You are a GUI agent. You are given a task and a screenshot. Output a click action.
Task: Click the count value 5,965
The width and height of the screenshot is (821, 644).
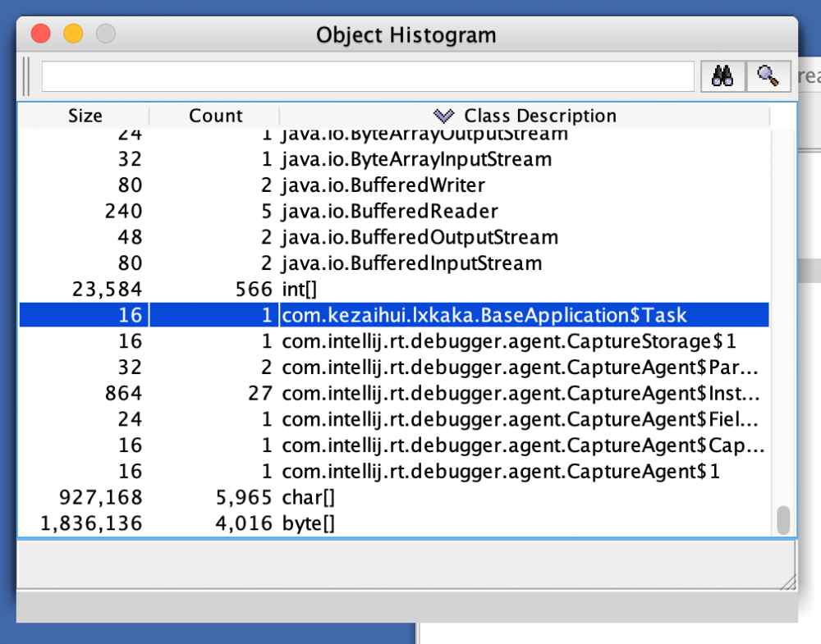click(244, 497)
